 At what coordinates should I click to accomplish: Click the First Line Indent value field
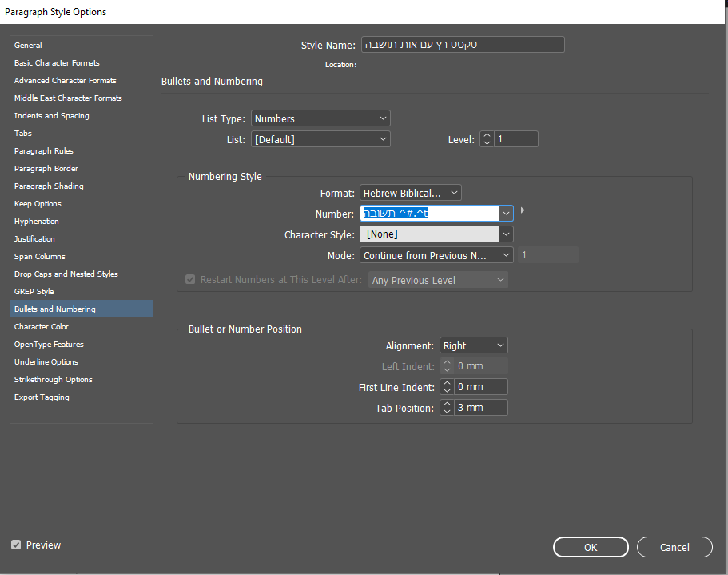tap(480, 387)
